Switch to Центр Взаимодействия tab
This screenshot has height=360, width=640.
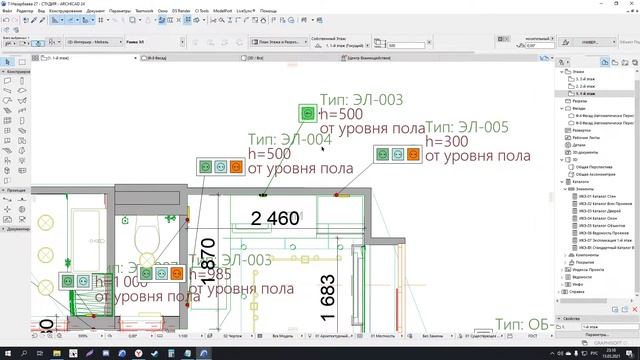(366, 58)
